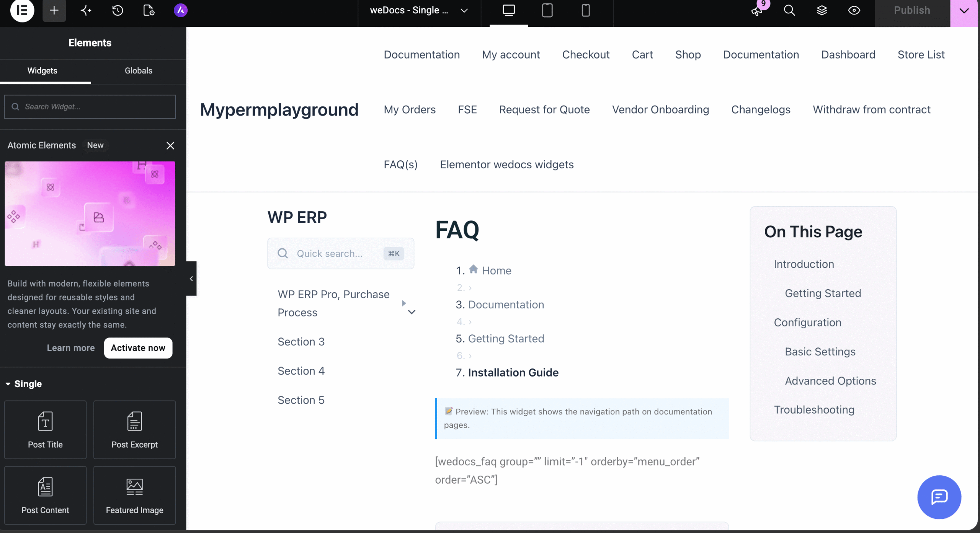Open the What's New notifications megaphone
Screen dimensions: 980x533
[757, 10]
